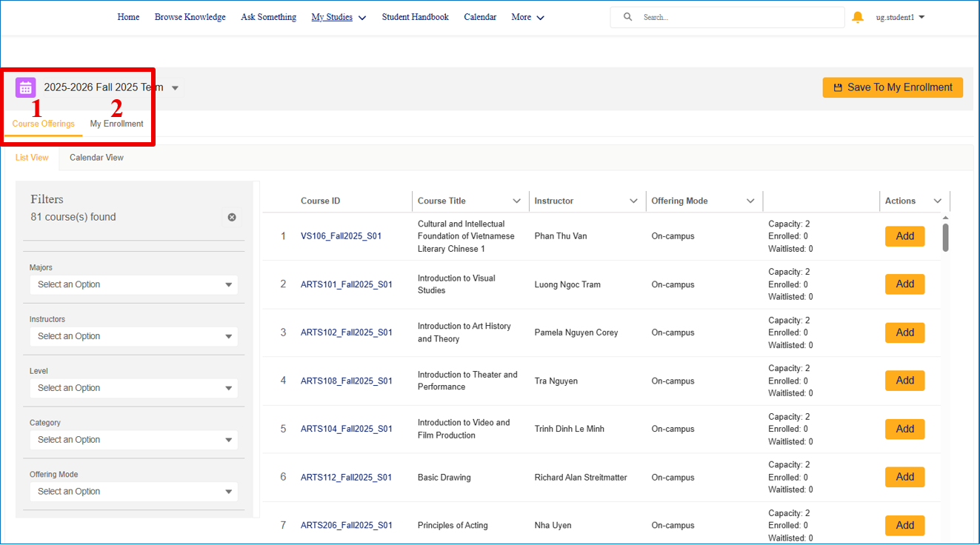This screenshot has height=545, width=980.
Task: Open the Category filter dropdown
Action: click(x=134, y=440)
